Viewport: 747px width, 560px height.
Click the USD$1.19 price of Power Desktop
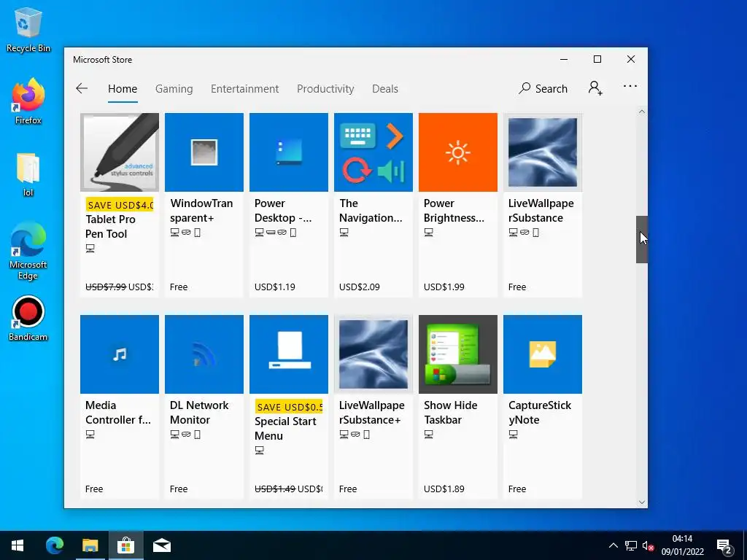275,287
